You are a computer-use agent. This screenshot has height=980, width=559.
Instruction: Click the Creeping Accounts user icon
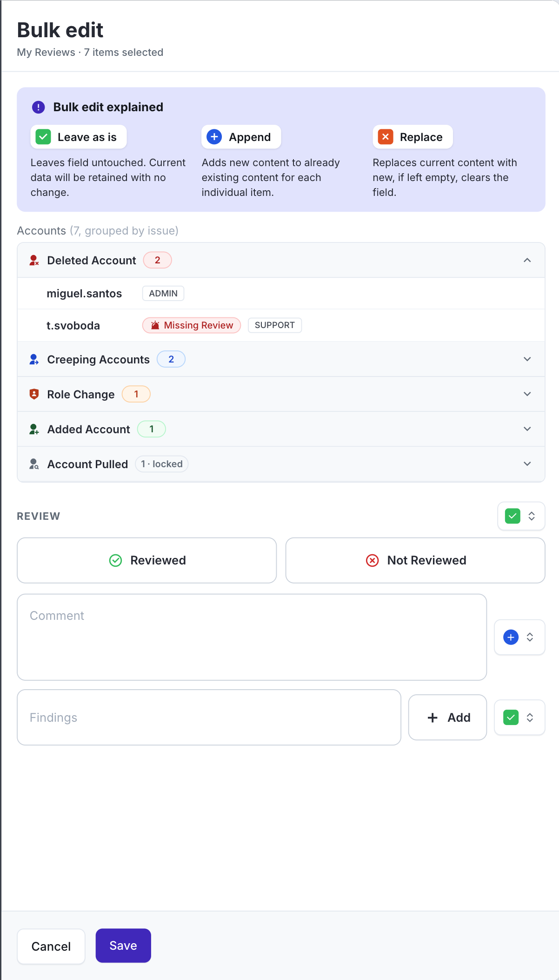(34, 360)
